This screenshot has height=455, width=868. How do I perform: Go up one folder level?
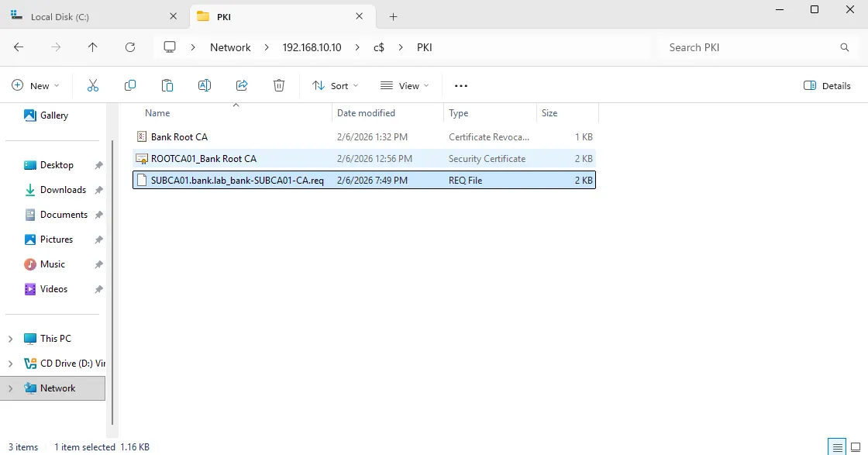(92, 47)
